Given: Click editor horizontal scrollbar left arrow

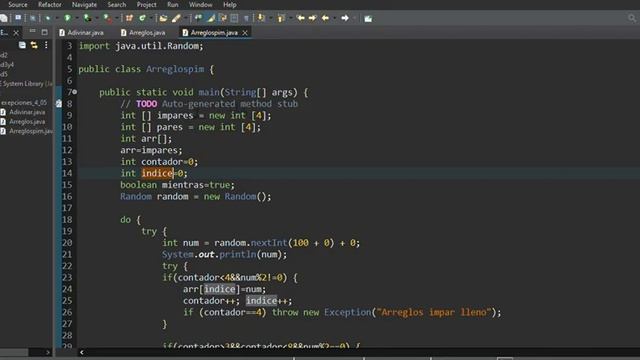Looking at the screenshot, I should coord(82,352).
